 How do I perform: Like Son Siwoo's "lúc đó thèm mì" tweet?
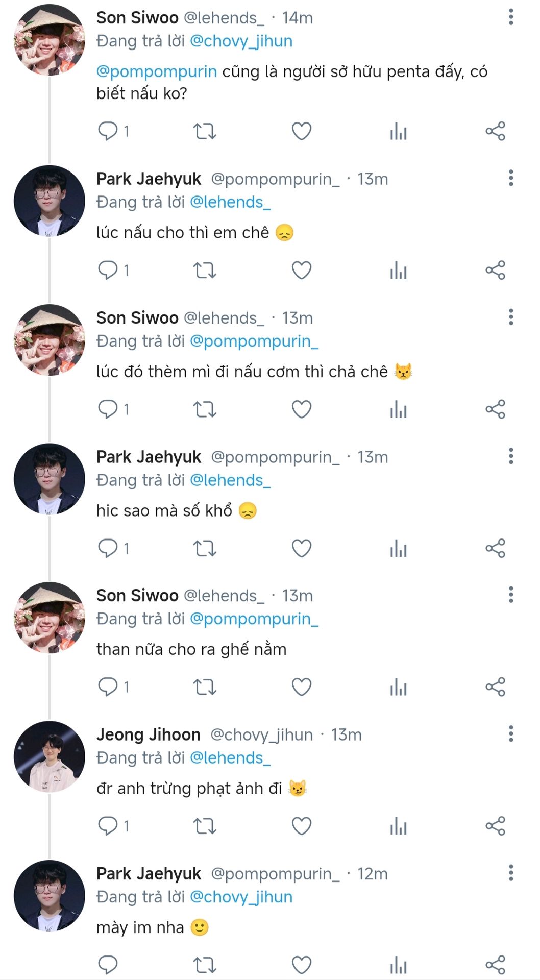pos(302,409)
